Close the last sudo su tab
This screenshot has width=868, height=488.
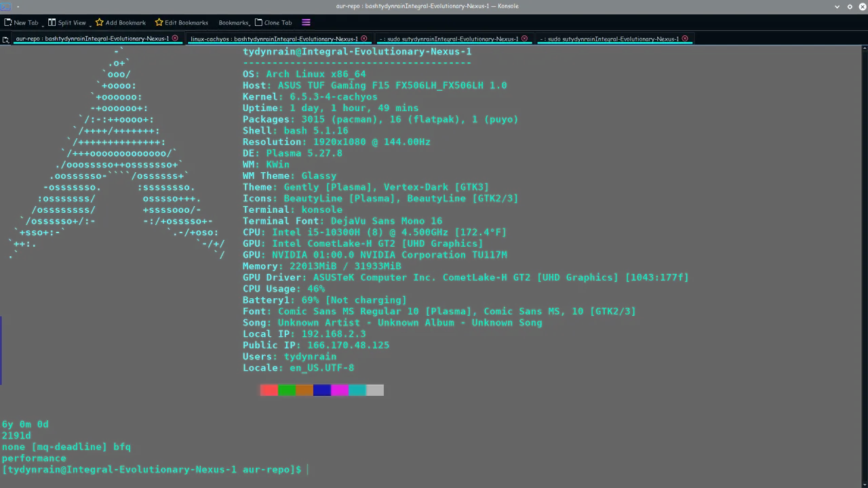pyautogui.click(x=685, y=39)
